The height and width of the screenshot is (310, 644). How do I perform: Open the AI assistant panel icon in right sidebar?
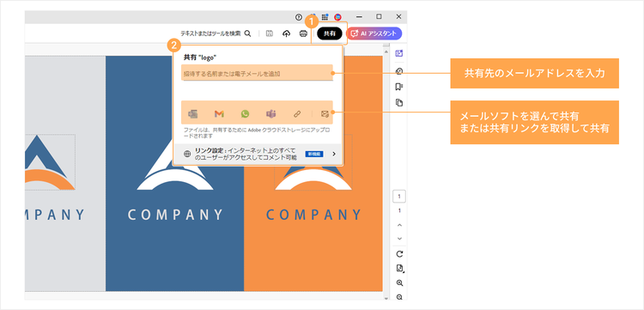pos(399,53)
